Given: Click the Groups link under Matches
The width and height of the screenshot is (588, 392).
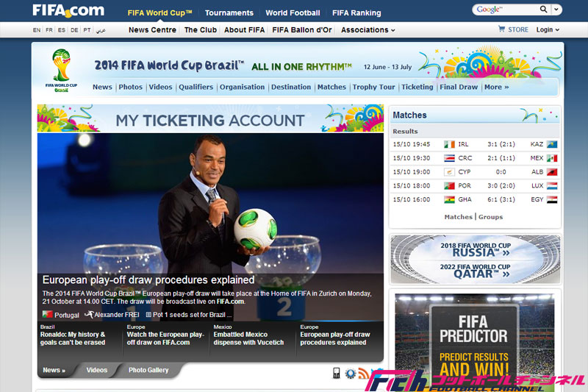Looking at the screenshot, I should pos(491,217).
